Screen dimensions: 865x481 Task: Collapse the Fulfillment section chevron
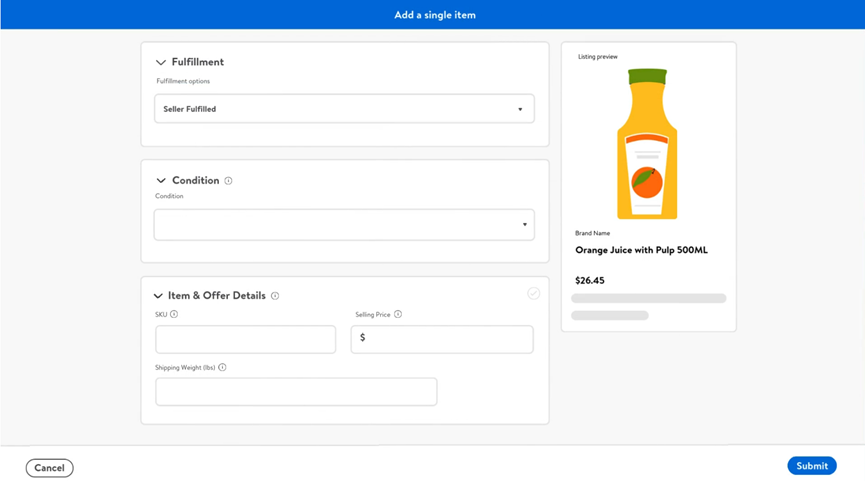coord(161,63)
